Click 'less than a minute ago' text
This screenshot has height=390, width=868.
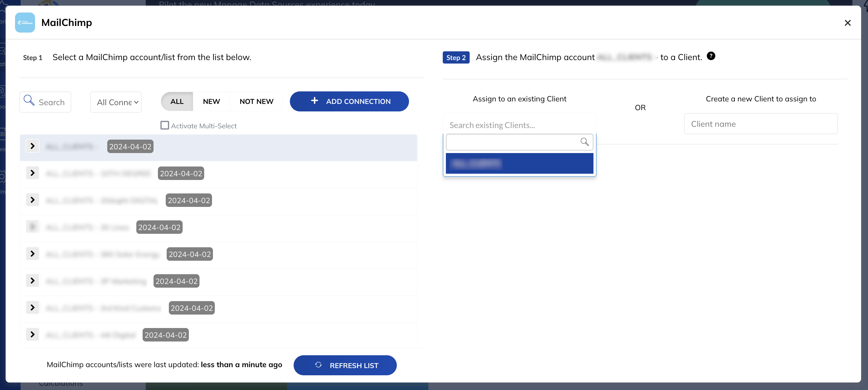tap(241, 365)
